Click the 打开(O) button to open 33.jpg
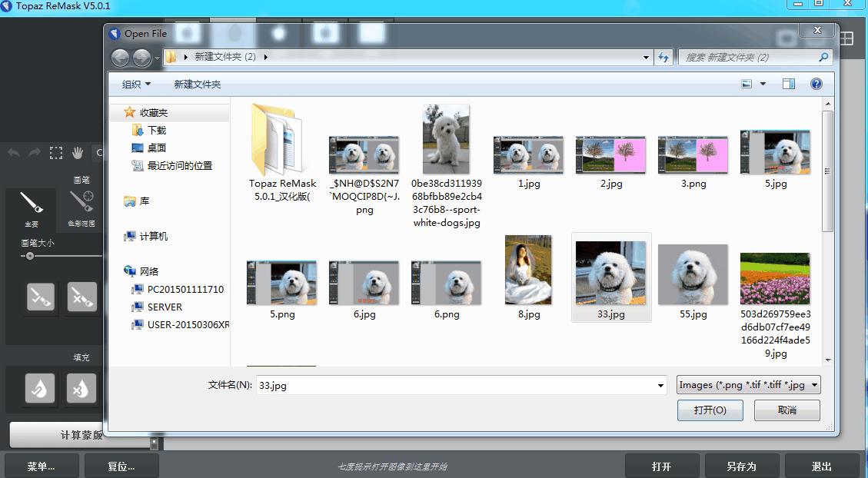Viewport: 868px width, 478px height. (x=709, y=410)
